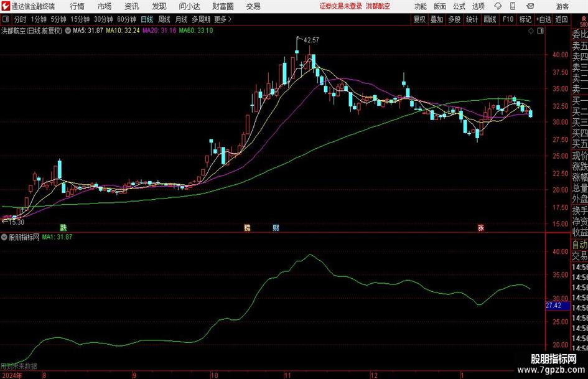Click the 洪都航空 stock name in title bar
The height and width of the screenshot is (379, 588).
click(x=378, y=6)
